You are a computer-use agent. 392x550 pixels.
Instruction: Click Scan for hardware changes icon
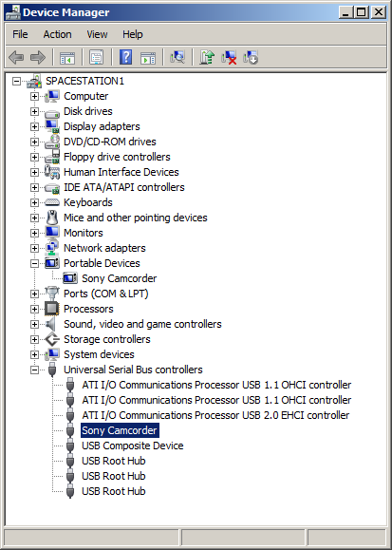(x=177, y=57)
